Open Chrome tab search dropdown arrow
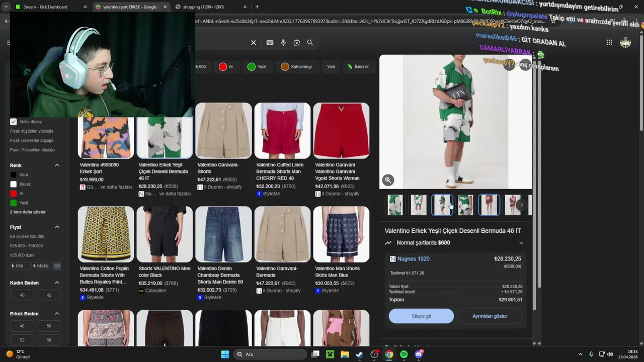 [x=6, y=7]
